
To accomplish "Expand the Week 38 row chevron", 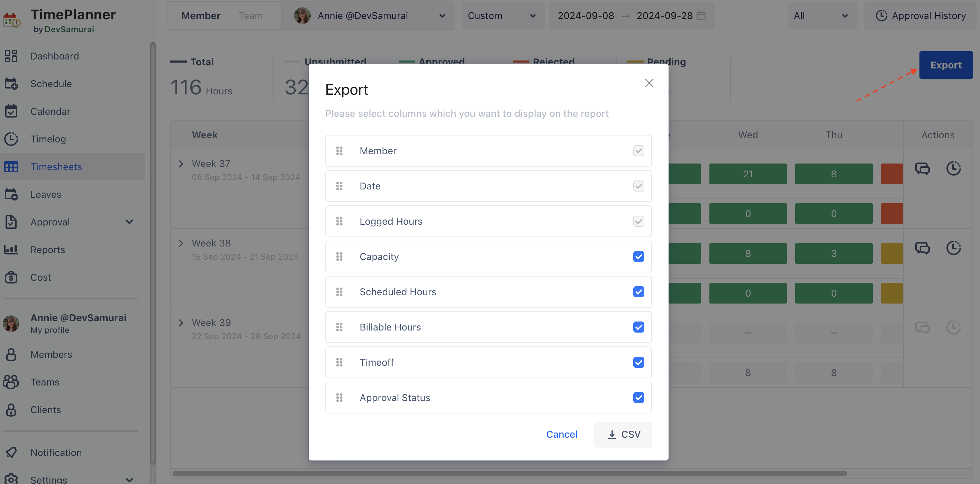I will pyautogui.click(x=181, y=243).
